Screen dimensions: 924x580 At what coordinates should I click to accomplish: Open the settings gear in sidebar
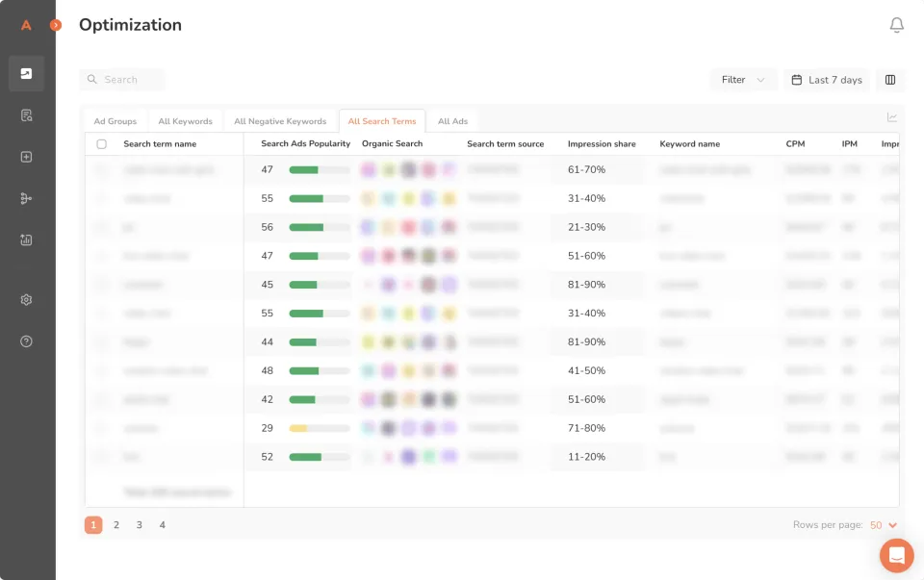coord(27,300)
